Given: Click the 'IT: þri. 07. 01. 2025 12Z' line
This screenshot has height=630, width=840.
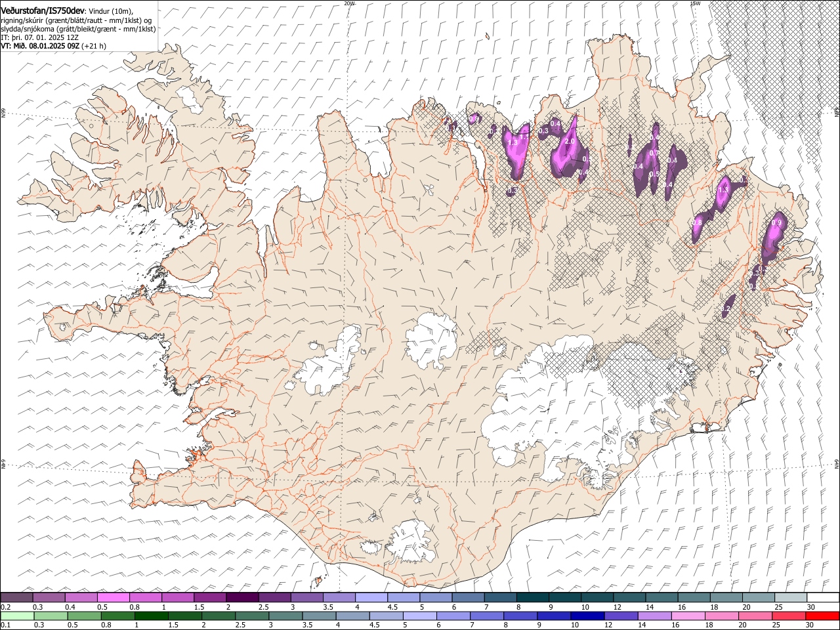Looking at the screenshot, I should 39,38.
